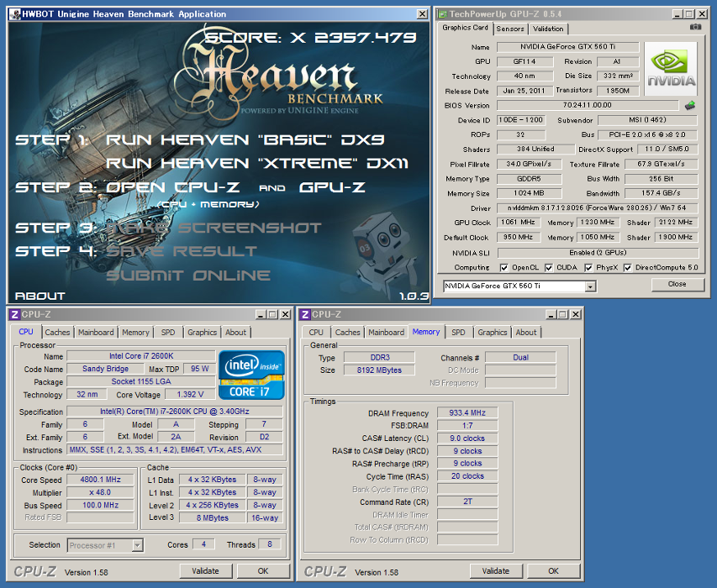This screenshot has height=588, width=717.
Task: Open About tab in left CPU-Z window
Action: 235,333
